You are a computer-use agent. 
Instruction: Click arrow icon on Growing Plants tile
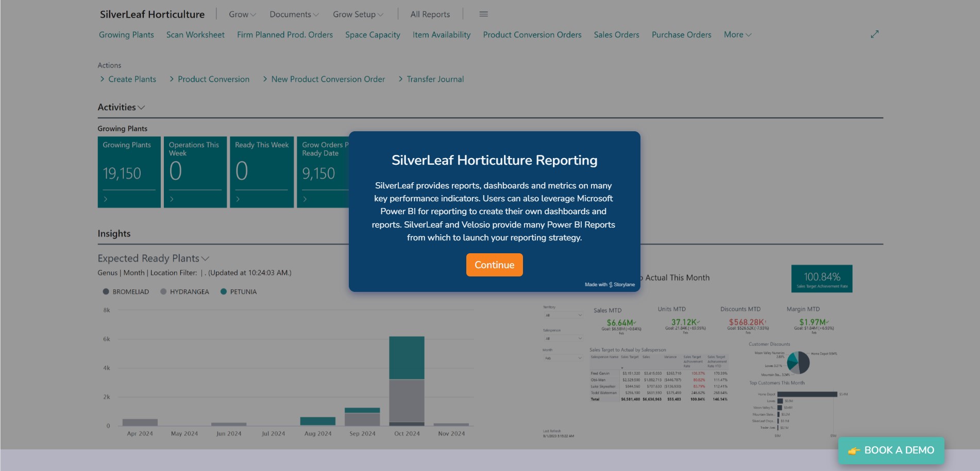point(106,199)
